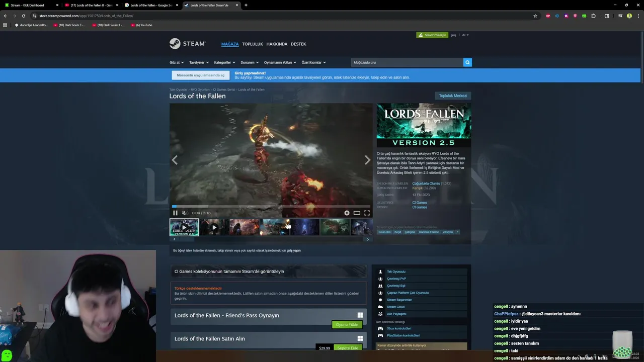
Task: Open the green dinosaur-like creature screenshot thumbnail
Action: pos(335,227)
